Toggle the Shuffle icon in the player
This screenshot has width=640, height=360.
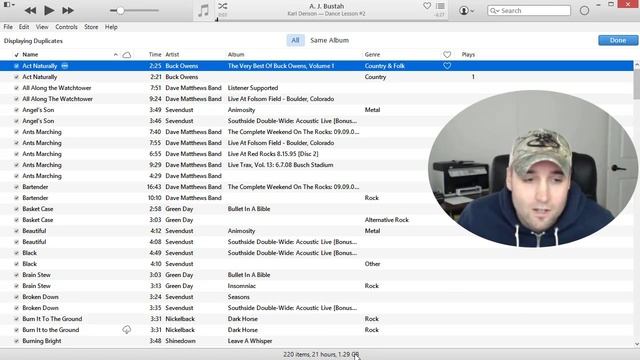(222, 6)
